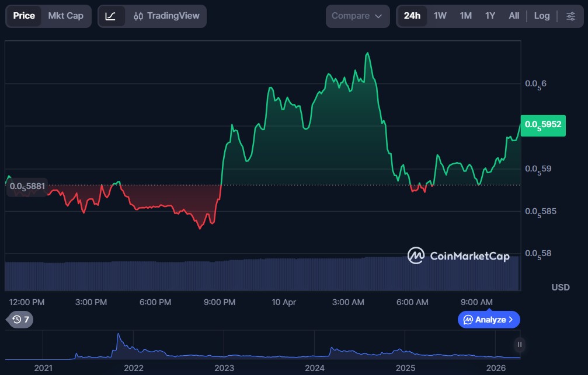Image resolution: width=588 pixels, height=375 pixels.
Task: Expand the Compare dropdown
Action: (357, 16)
